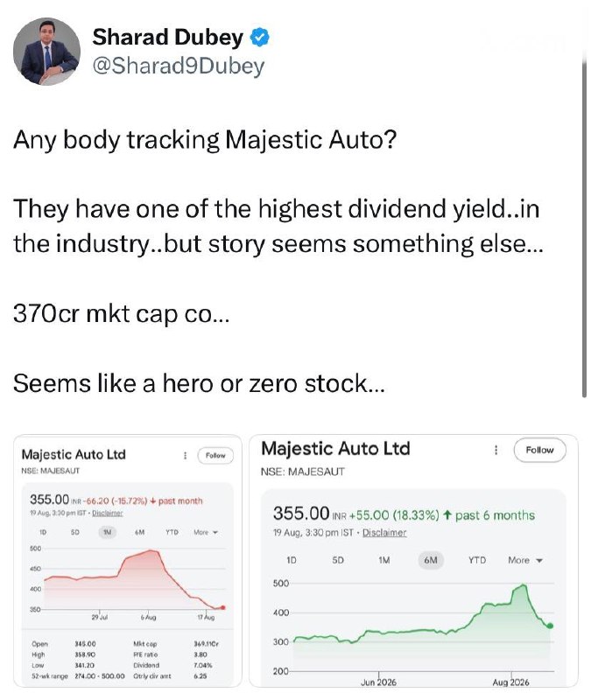Open the @Sharad9Dubey handle link
The height and width of the screenshot is (700, 591).
click(x=179, y=66)
